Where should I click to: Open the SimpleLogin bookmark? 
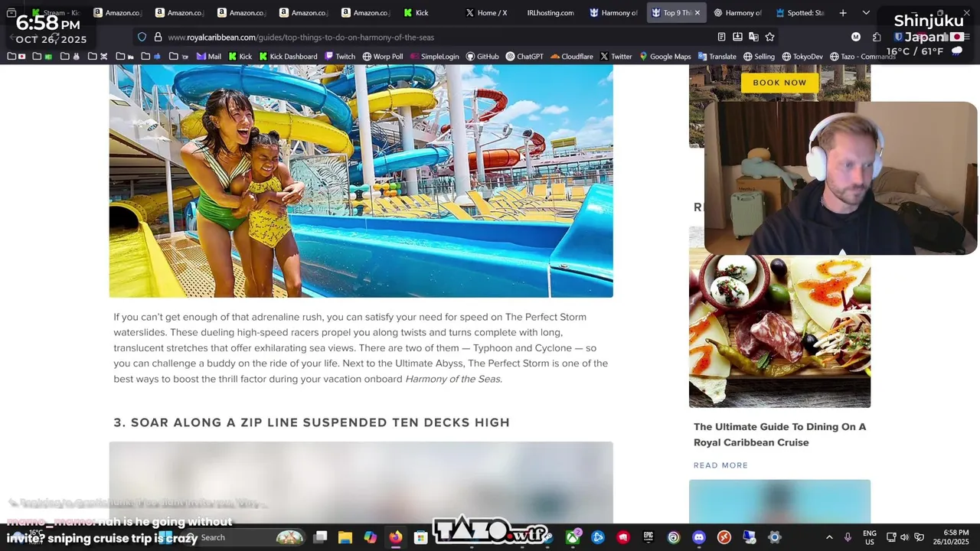[x=434, y=56]
